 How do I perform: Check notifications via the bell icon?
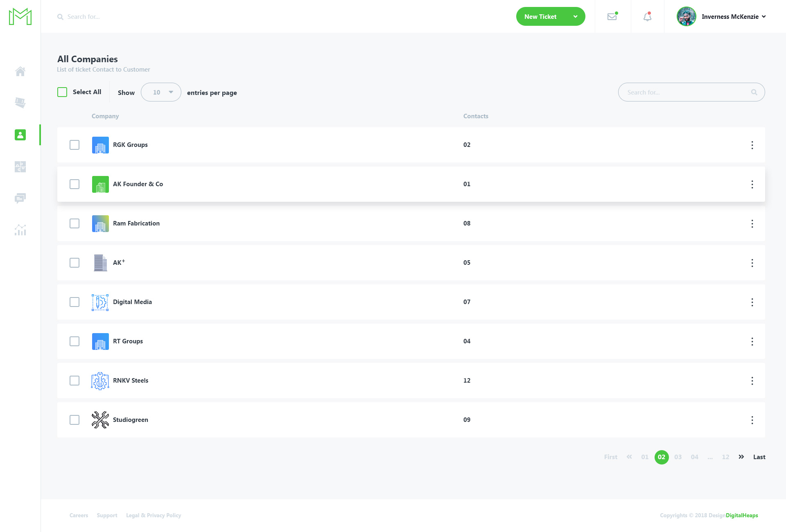tap(647, 17)
